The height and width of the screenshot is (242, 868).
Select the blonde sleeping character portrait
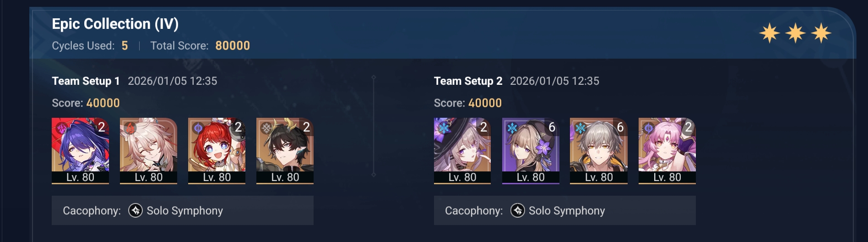(148, 151)
